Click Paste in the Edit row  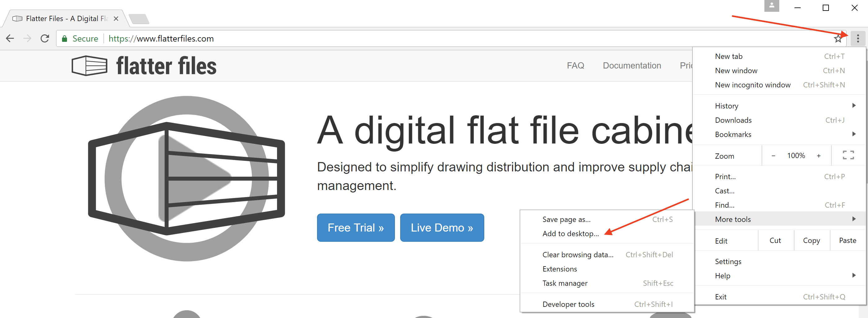pos(847,240)
